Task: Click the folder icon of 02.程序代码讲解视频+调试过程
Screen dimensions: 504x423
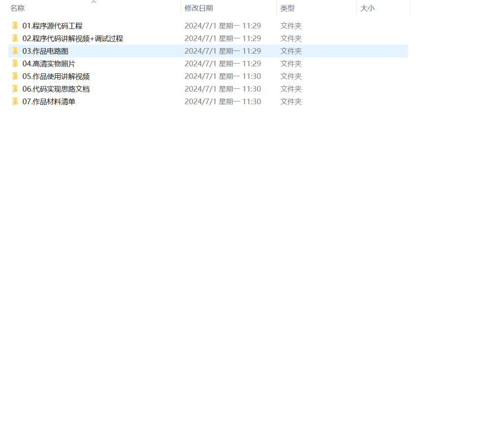Action: 16,38
